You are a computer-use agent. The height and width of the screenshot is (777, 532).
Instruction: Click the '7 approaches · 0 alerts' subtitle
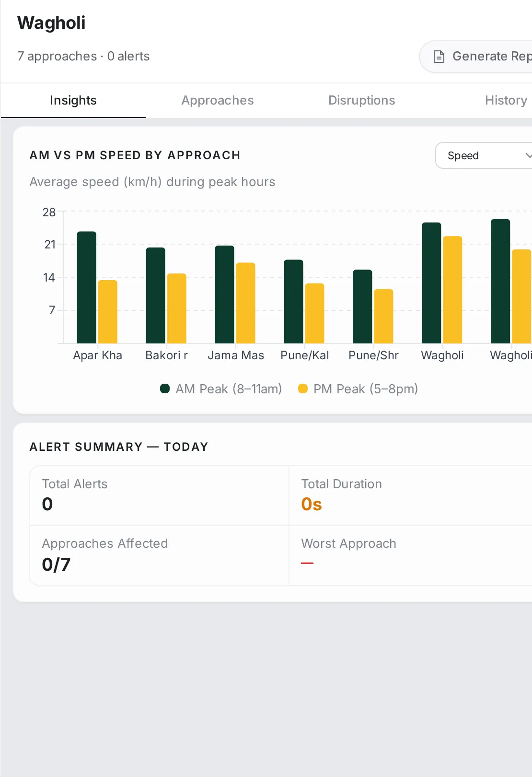(83, 57)
